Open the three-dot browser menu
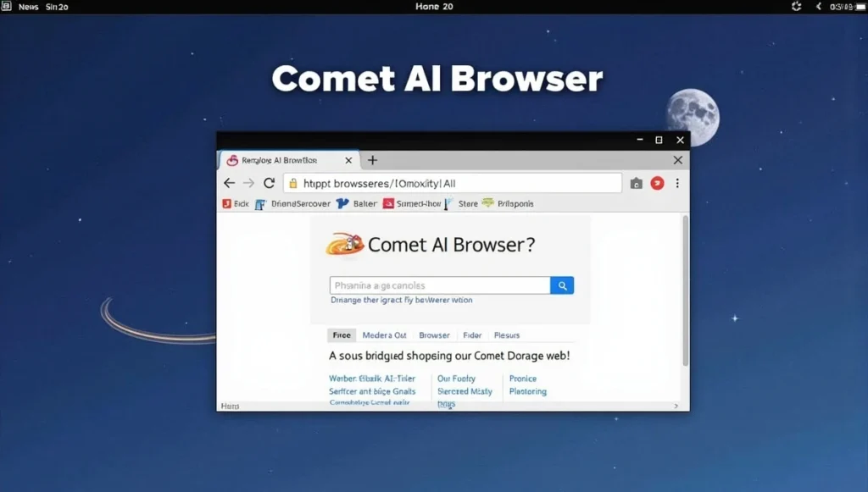 point(677,183)
